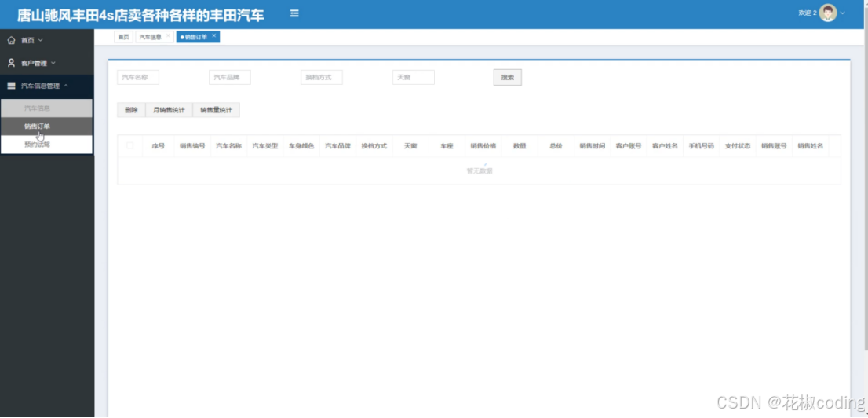Click the 销售编号 column header
868x418 pixels.
192,146
